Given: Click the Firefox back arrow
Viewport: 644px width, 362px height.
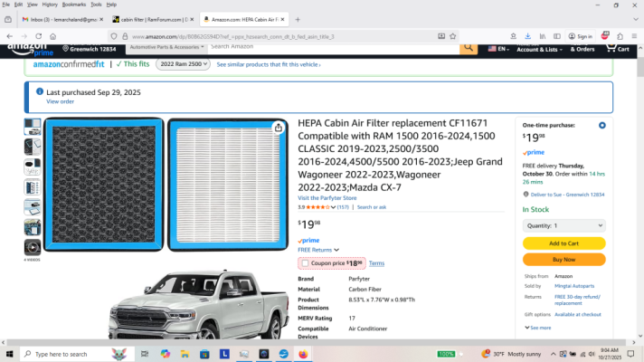Looking at the screenshot, I should pyautogui.click(x=9, y=36).
